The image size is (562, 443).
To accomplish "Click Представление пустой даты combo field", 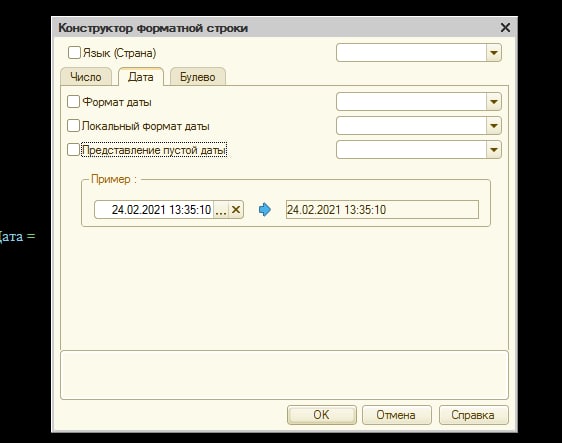I will pos(411,149).
